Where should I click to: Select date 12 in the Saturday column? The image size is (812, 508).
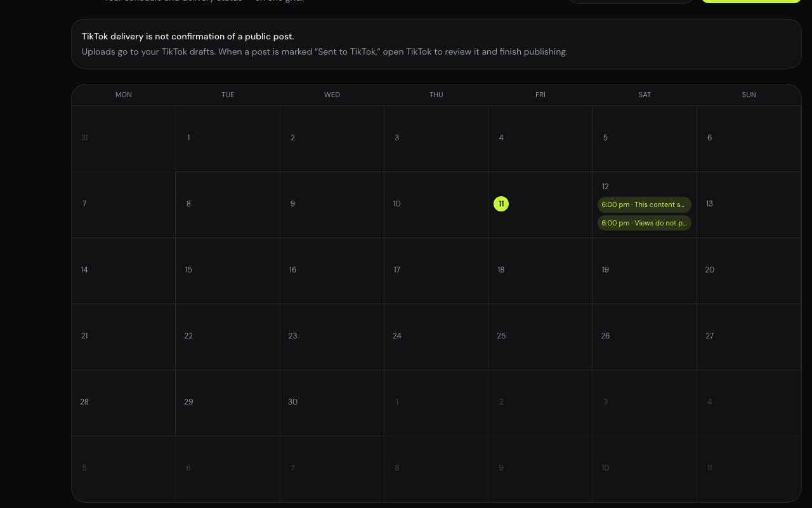pos(605,187)
